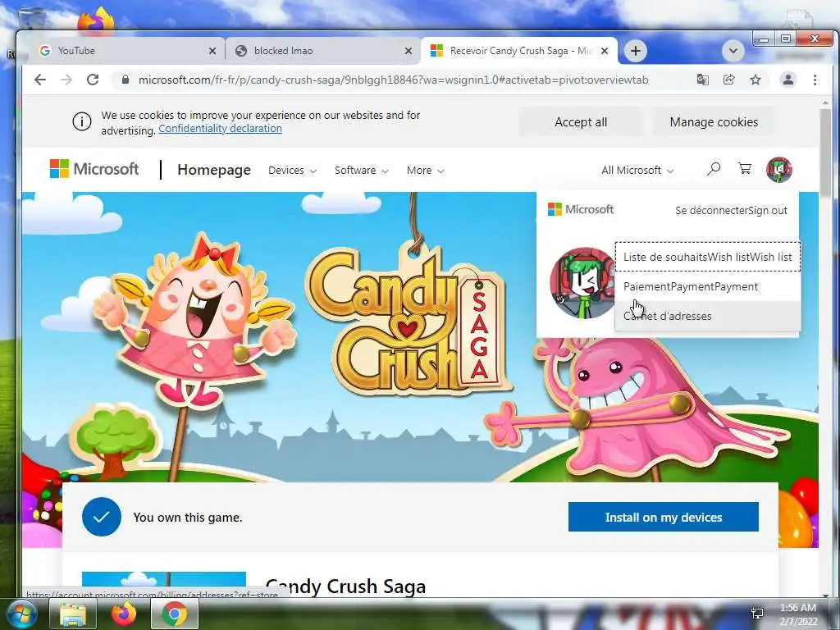The image size is (840, 630).
Task: Select the Paiement Payment menu entry
Action: click(707, 286)
